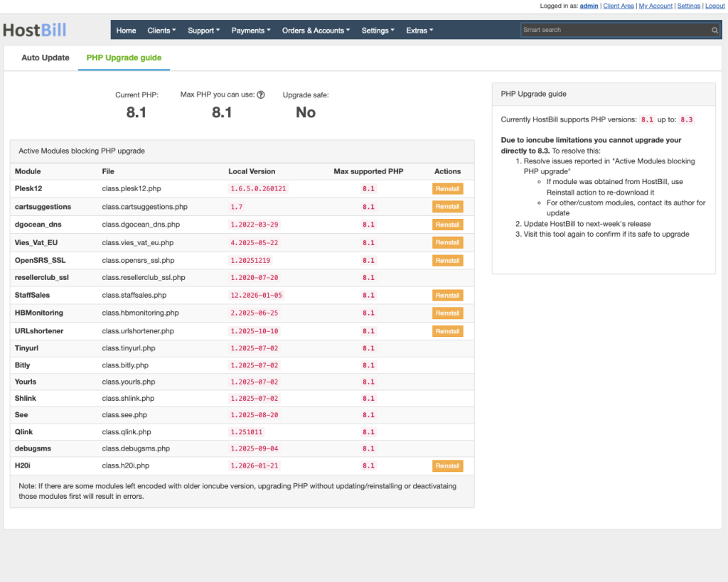Expand the Payments menu

(251, 31)
